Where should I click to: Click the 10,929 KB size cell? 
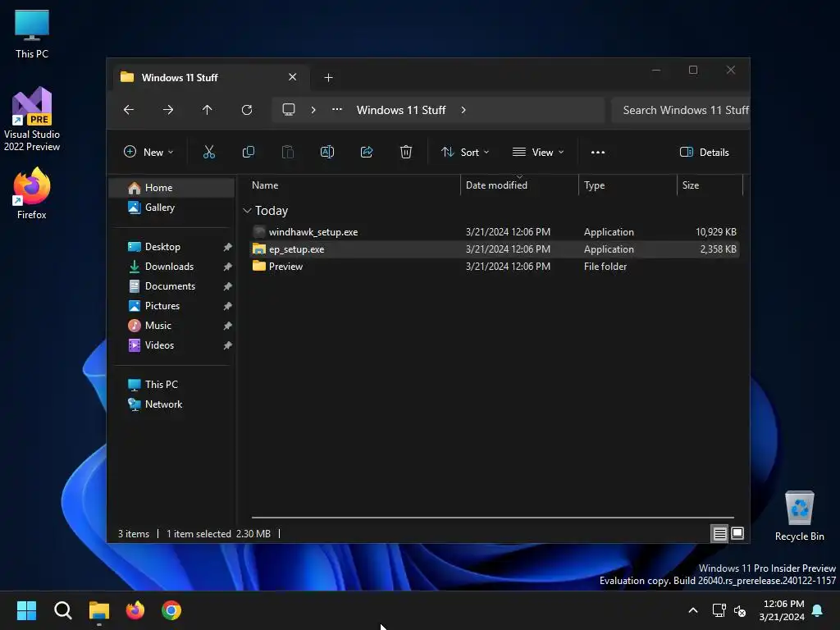point(715,232)
